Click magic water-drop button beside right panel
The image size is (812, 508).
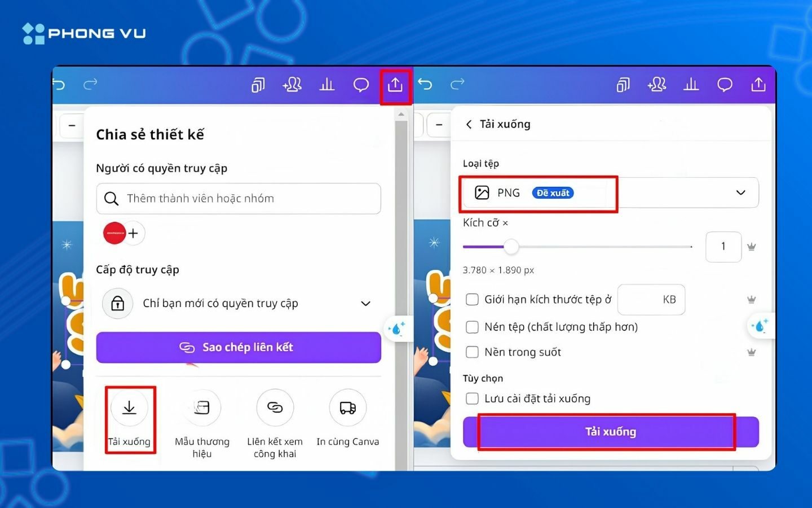pos(760,326)
